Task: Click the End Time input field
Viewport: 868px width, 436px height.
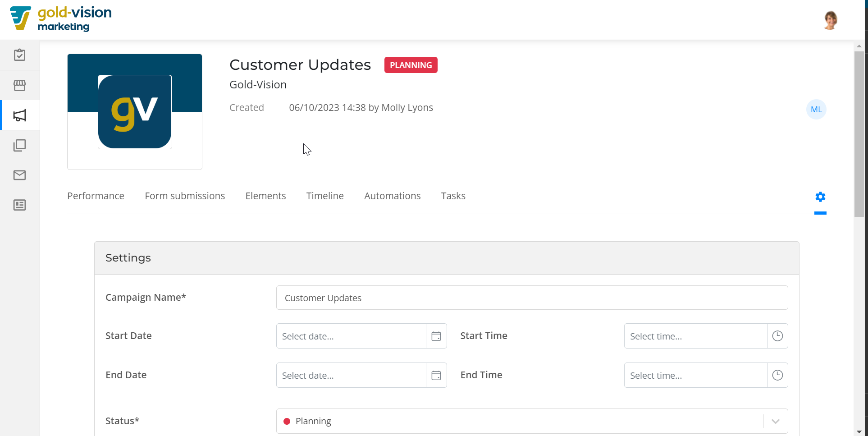Action: [695, 375]
